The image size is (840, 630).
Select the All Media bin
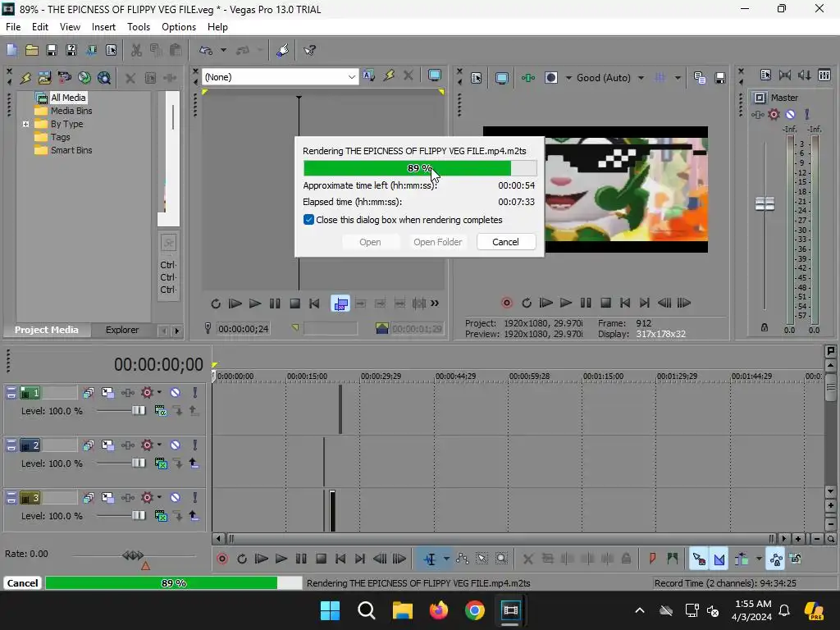coord(67,98)
